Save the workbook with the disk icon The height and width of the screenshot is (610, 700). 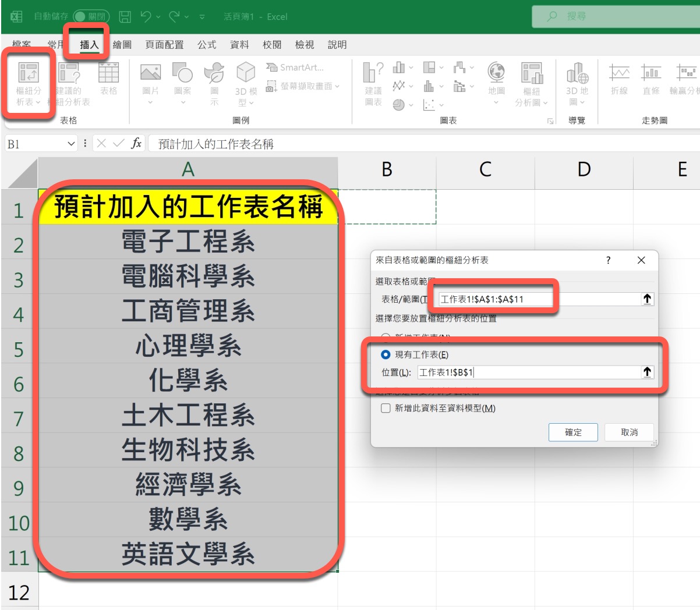click(x=125, y=17)
